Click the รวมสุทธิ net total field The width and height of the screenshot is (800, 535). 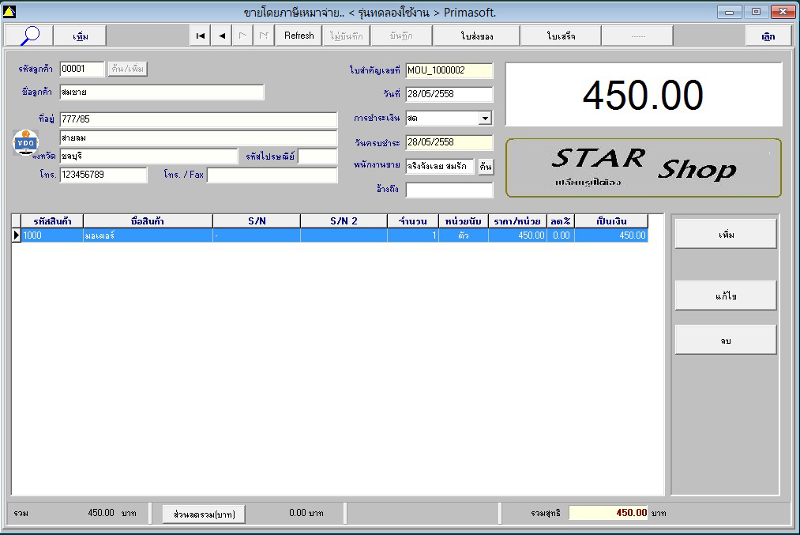pos(608,513)
